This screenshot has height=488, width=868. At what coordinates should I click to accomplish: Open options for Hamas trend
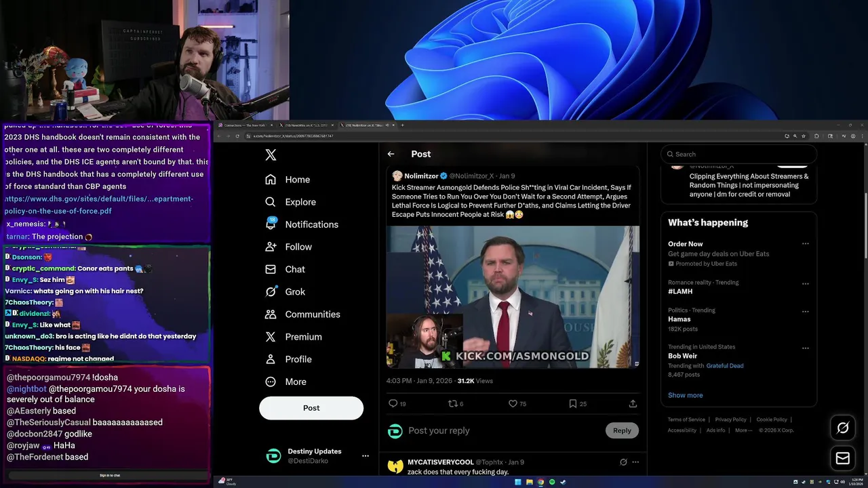pos(806,311)
